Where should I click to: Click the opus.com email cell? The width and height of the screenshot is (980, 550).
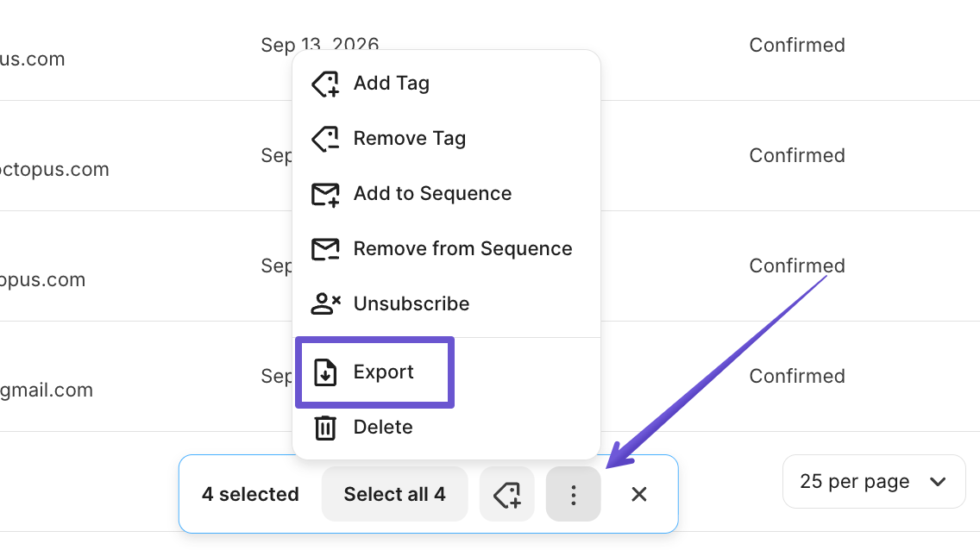pos(42,279)
